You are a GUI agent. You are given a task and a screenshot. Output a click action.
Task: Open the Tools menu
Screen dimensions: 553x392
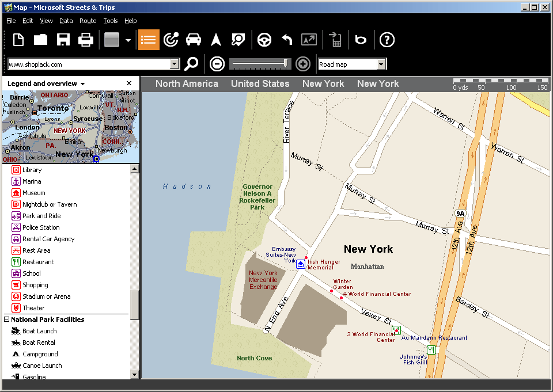[x=111, y=21]
